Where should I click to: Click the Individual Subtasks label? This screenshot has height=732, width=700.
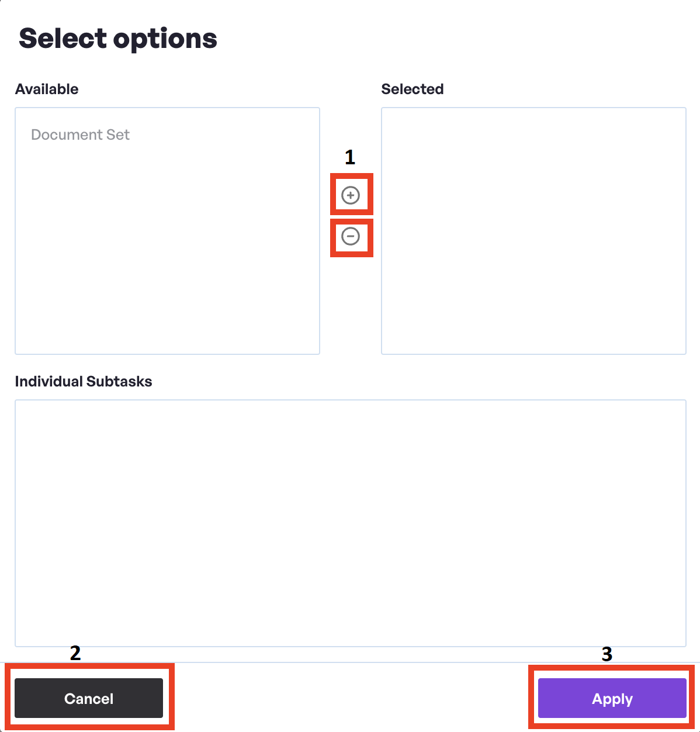84,382
